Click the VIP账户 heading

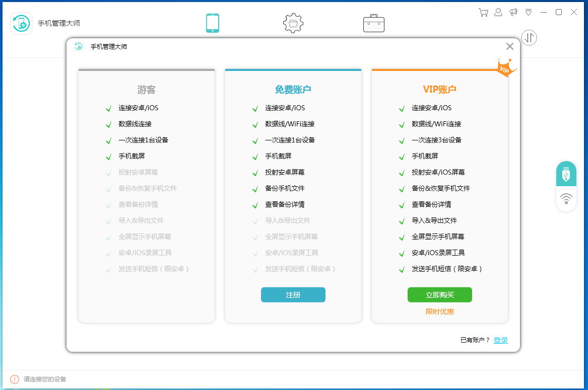click(x=439, y=90)
